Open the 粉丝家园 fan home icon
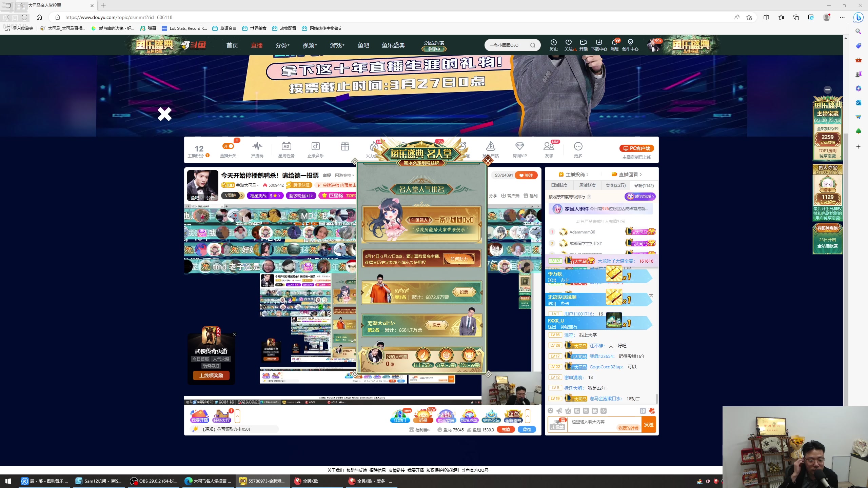This screenshot has width=868, height=488. [446, 416]
